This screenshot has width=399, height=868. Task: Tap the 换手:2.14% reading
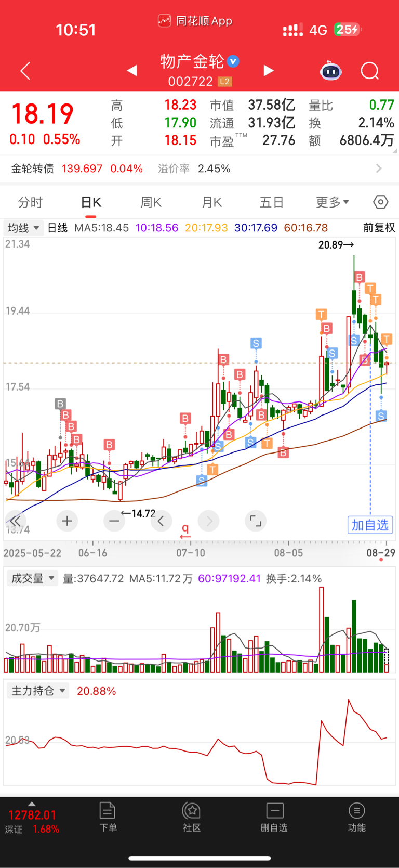pos(294,578)
